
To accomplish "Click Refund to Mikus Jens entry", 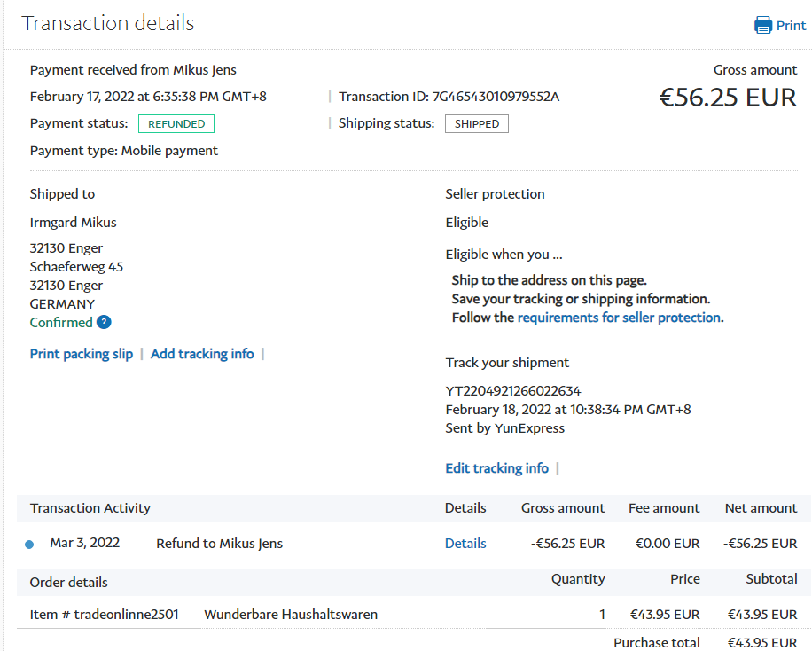I will (219, 544).
